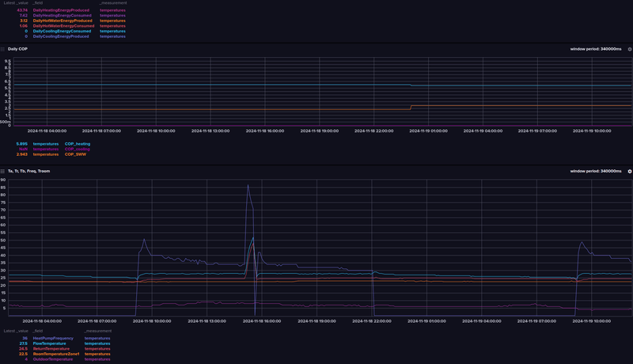Select the COP_SWW legend entry
633x364 pixels.
pos(75,154)
